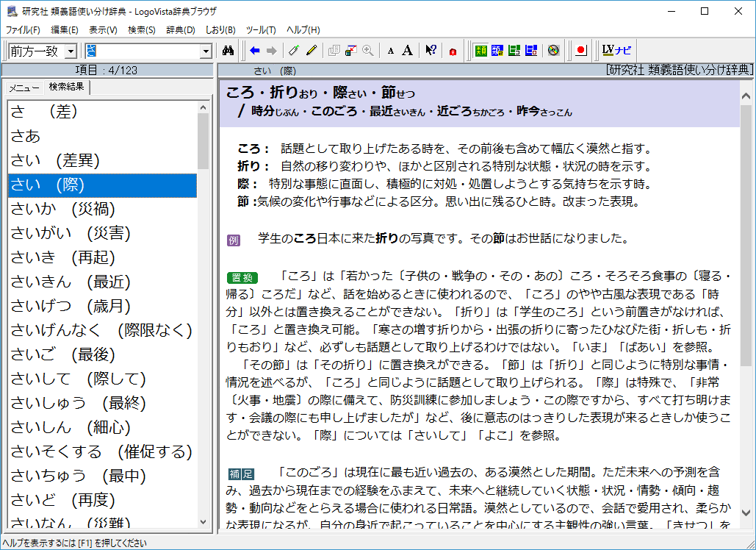This screenshot has width=756, height=550.
Task: Click the green 置換 marker
Action: click(242, 278)
